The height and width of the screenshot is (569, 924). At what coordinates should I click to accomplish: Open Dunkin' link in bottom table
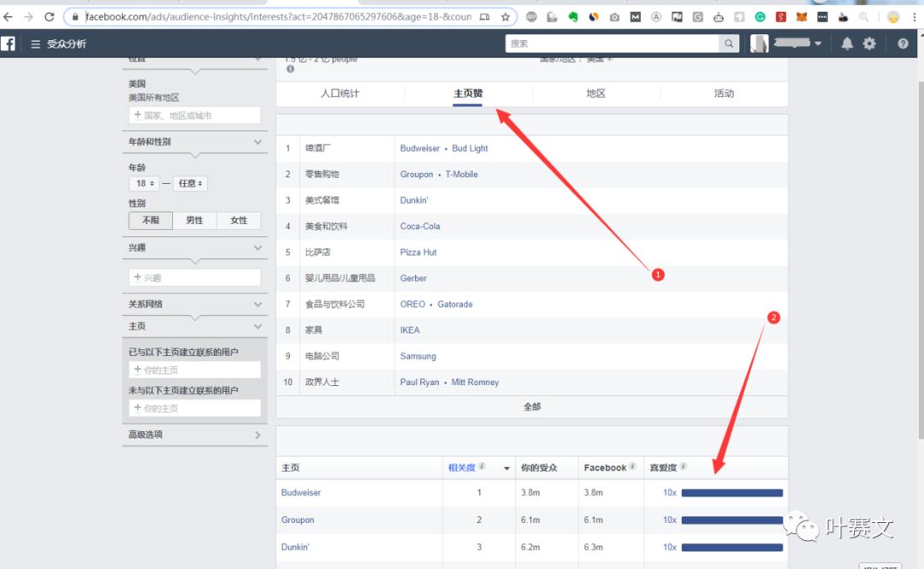pyautogui.click(x=294, y=548)
